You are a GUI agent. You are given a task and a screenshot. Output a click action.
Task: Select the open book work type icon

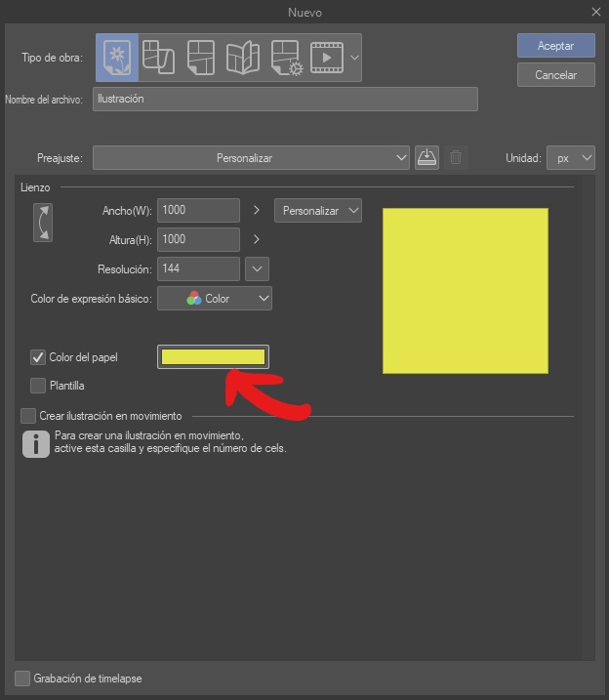(242, 57)
